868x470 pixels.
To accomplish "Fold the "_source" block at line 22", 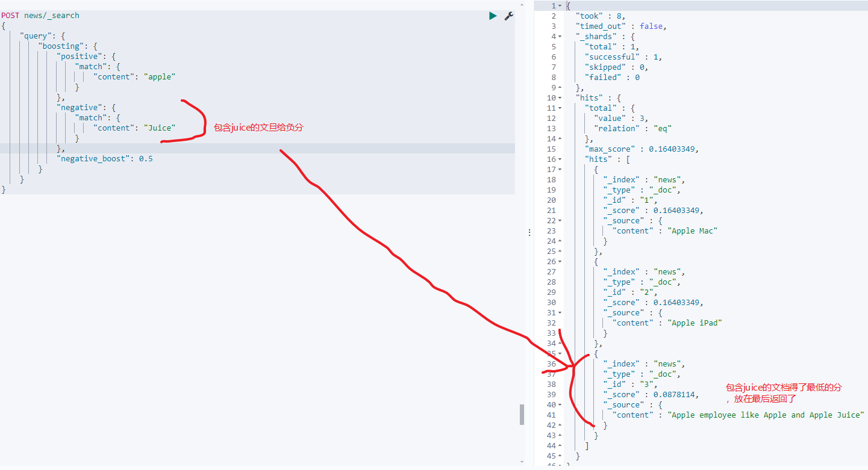I will coord(560,221).
